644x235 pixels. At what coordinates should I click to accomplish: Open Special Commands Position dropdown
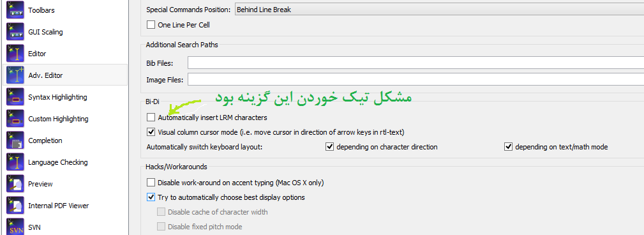[x=439, y=10]
